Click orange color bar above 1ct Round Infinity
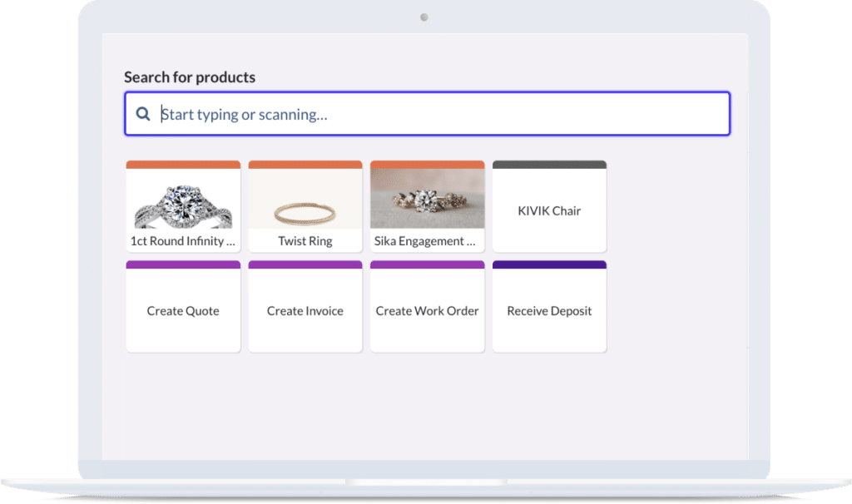This screenshot has width=852, height=504. (183, 165)
